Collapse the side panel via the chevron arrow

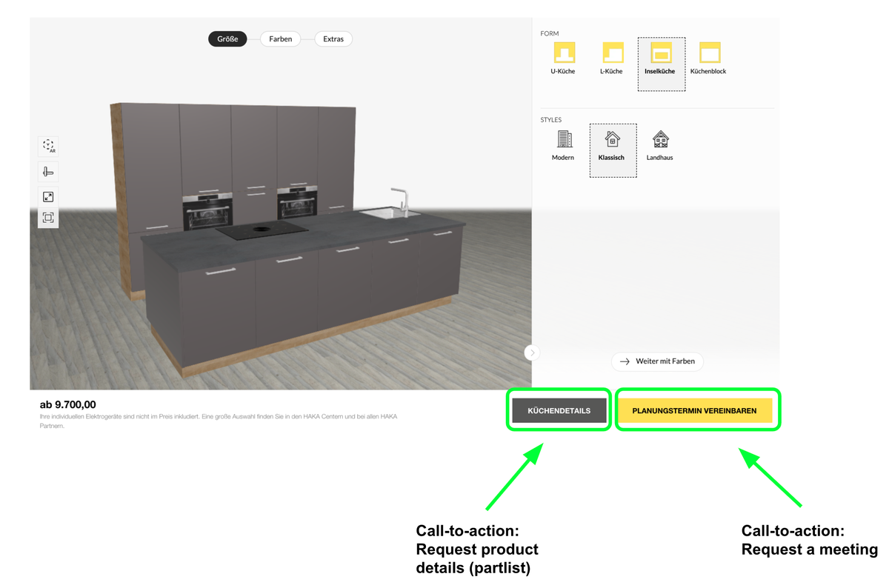coord(532,353)
